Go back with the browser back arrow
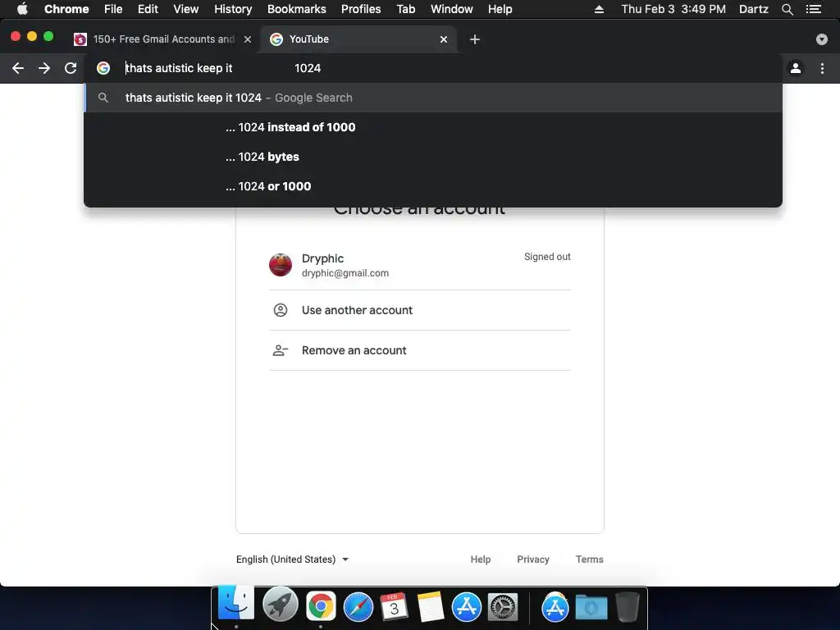Viewport: 840px width, 630px height. click(x=18, y=68)
